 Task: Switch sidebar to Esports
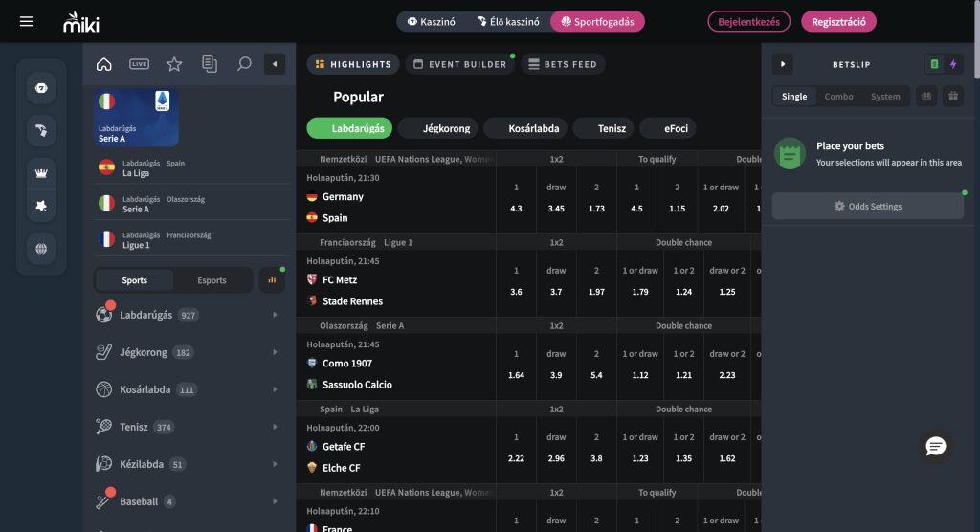click(212, 280)
